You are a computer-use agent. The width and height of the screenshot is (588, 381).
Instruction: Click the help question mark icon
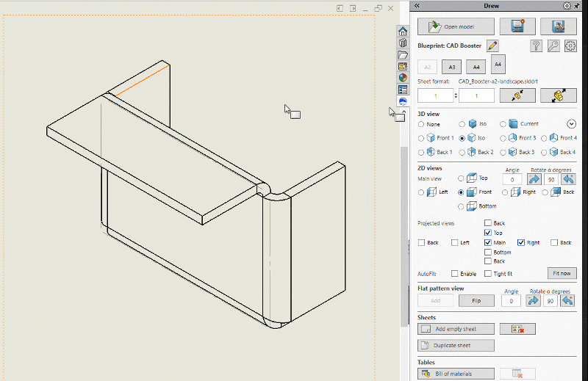point(537,46)
